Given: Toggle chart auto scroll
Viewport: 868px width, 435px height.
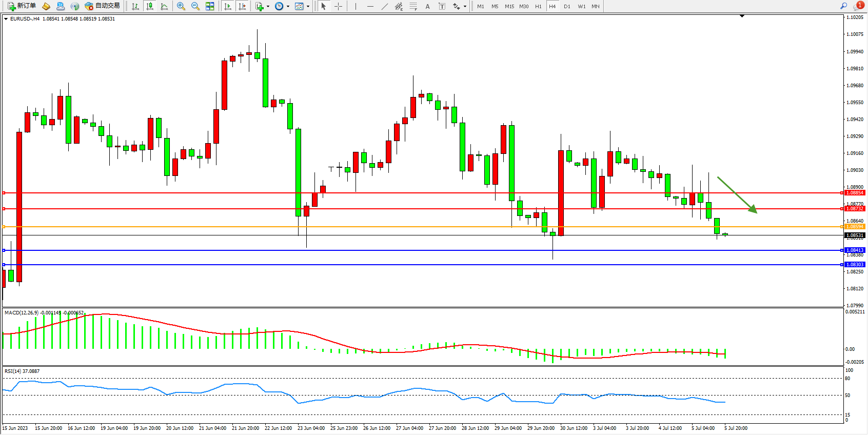Looking at the screenshot, I should [x=228, y=6].
